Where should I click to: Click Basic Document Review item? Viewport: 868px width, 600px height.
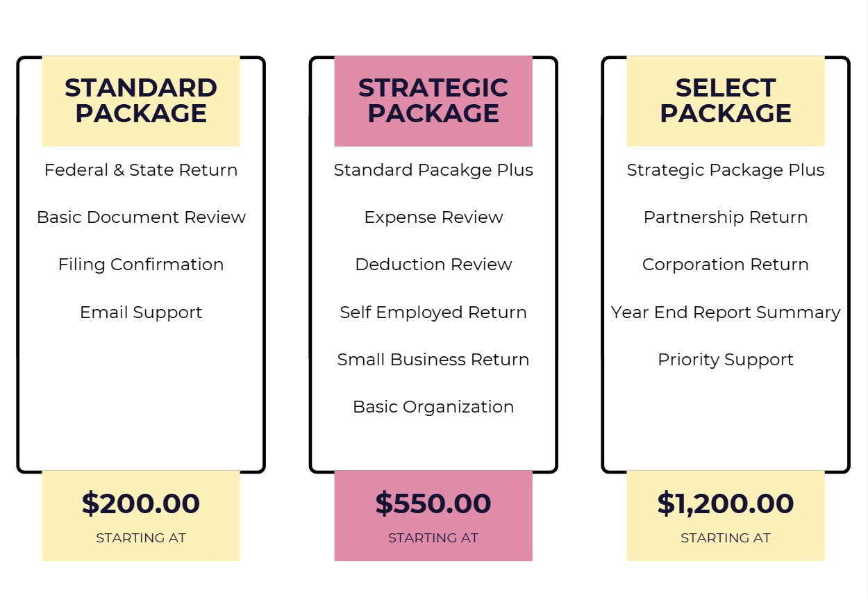pyautogui.click(x=141, y=217)
